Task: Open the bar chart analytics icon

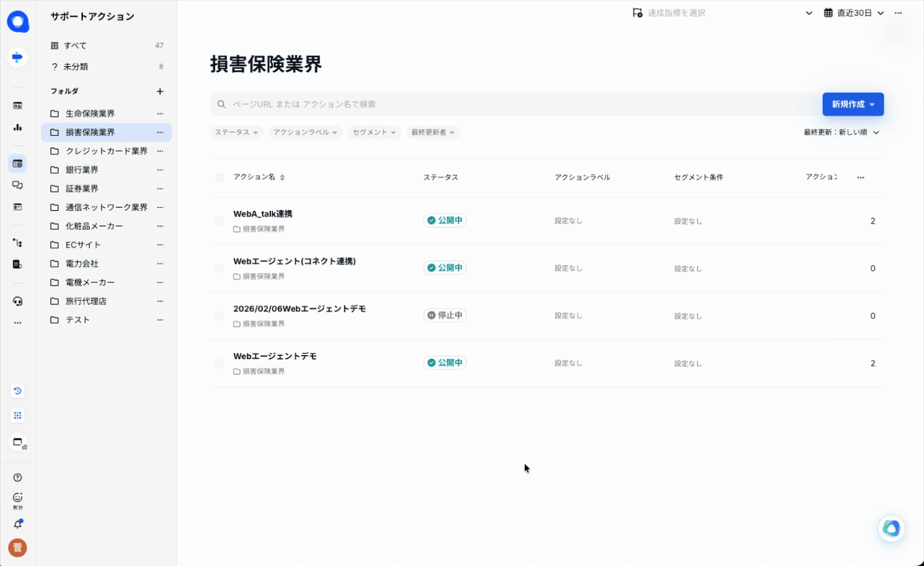Action: pyautogui.click(x=18, y=127)
